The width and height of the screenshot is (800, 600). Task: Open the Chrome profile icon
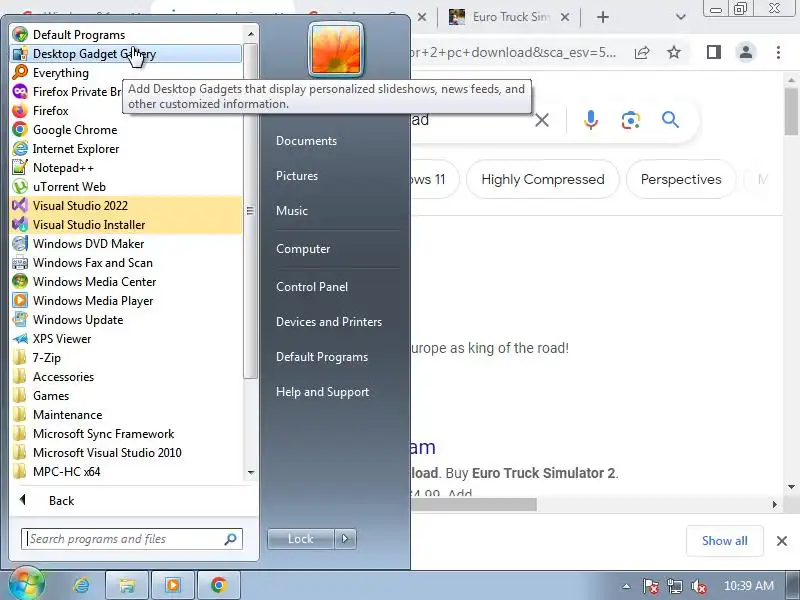[x=746, y=52]
